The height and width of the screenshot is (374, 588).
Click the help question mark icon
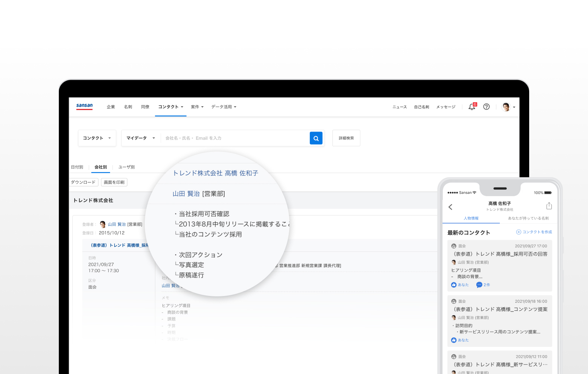point(486,107)
